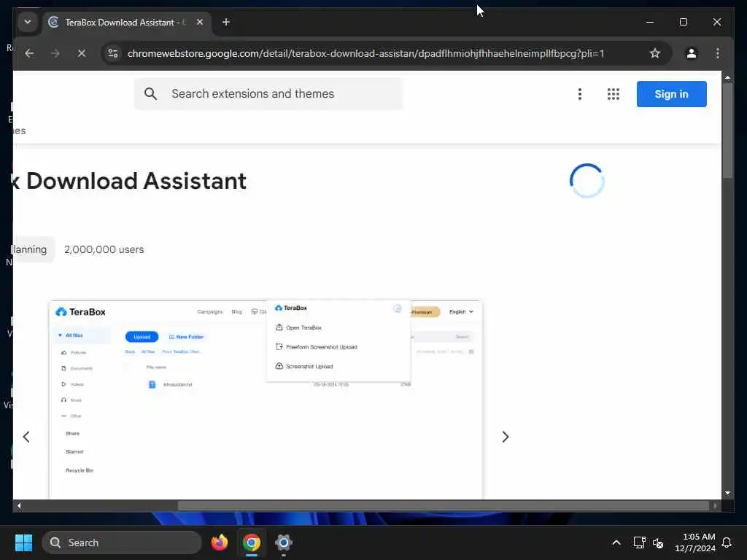
Task: Open Chrome profile icon
Action: coord(692,53)
